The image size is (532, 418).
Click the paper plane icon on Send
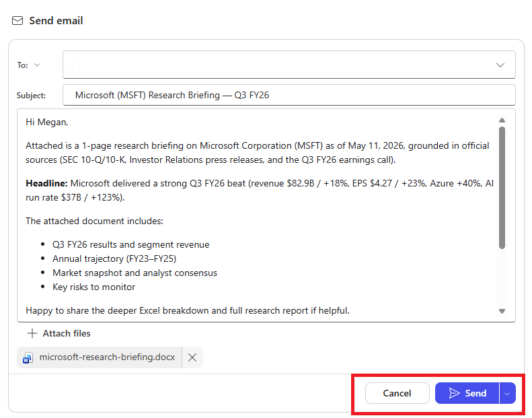coord(454,393)
